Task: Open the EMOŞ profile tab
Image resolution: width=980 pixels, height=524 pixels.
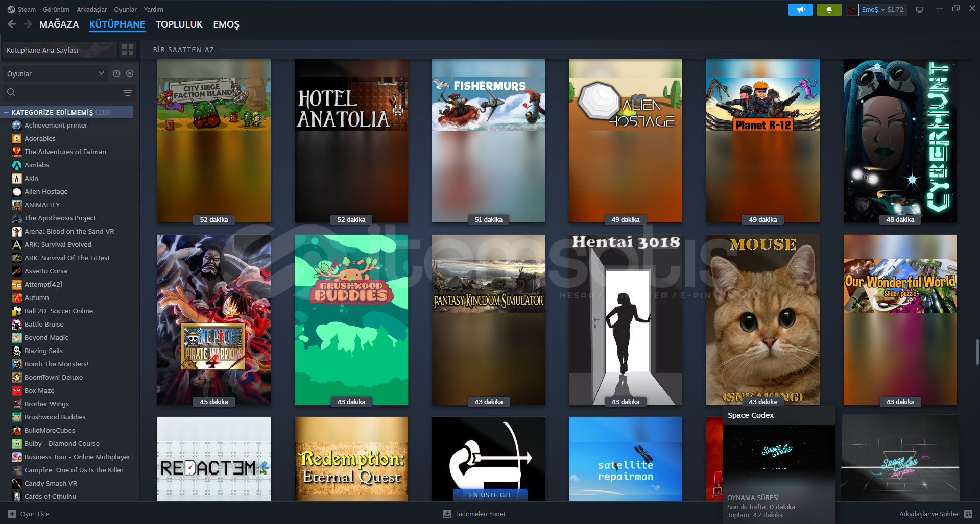Action: [226, 24]
